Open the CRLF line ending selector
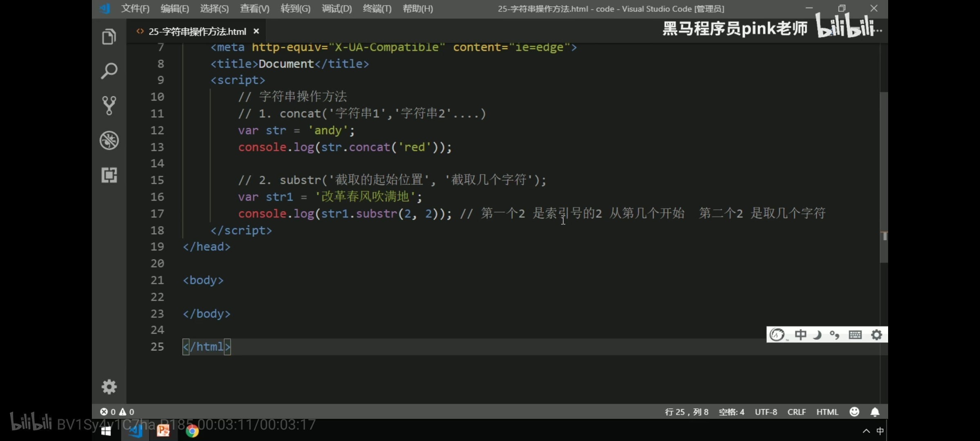This screenshot has height=441, width=980. (796, 412)
